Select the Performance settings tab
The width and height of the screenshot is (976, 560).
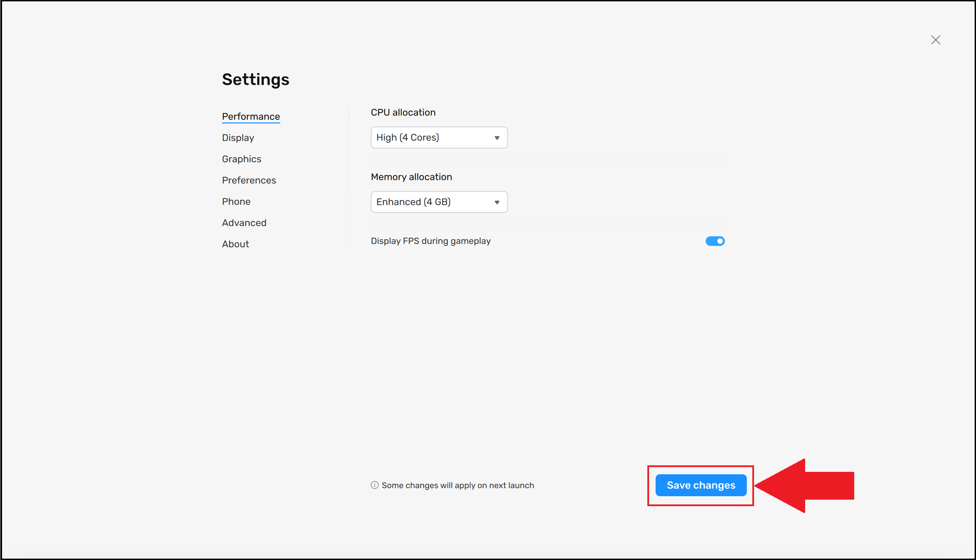251,117
